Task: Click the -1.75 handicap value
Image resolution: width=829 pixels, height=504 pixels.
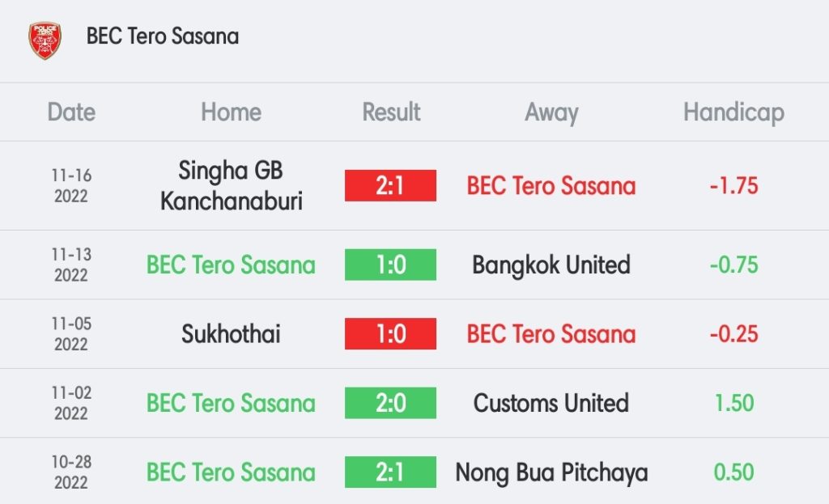Action: [x=733, y=185]
